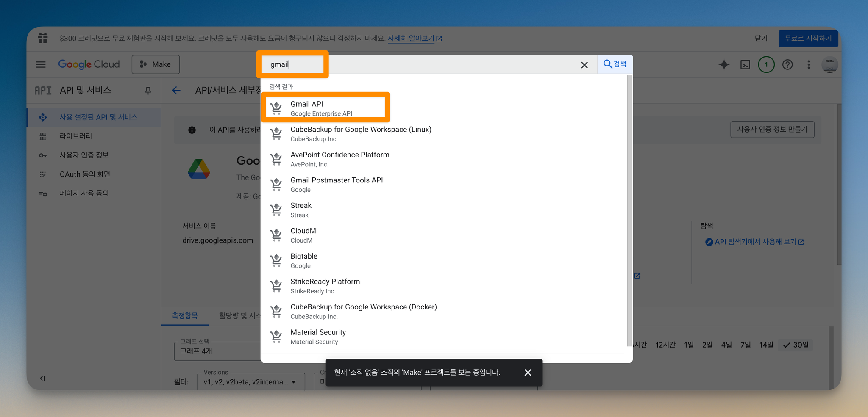Image resolution: width=868 pixels, height=417 pixels.
Task: Pin the API 및 서비스 sidebar
Action: pos(148,91)
